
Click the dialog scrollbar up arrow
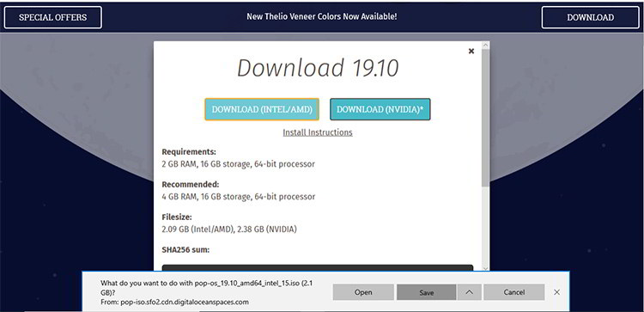pyautogui.click(x=485, y=45)
